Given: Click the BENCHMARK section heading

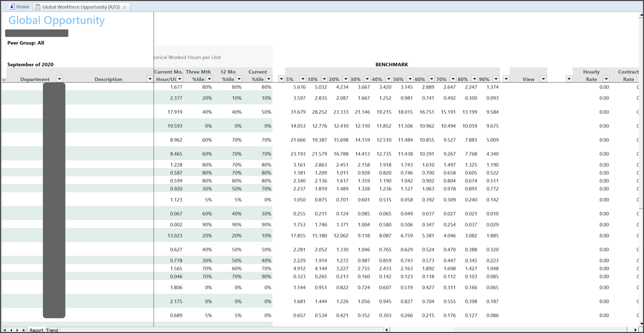Looking at the screenshot, I should tap(392, 65).
